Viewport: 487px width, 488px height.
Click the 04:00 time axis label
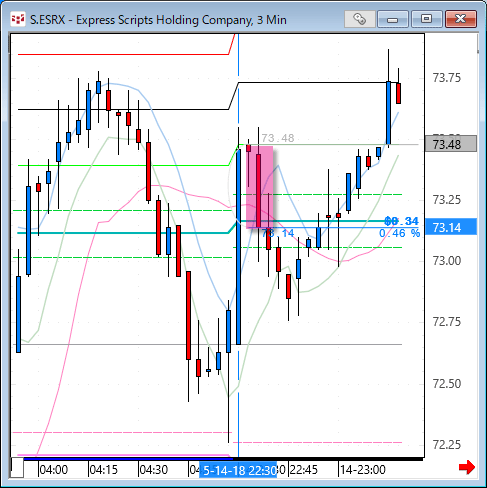[x=54, y=470]
